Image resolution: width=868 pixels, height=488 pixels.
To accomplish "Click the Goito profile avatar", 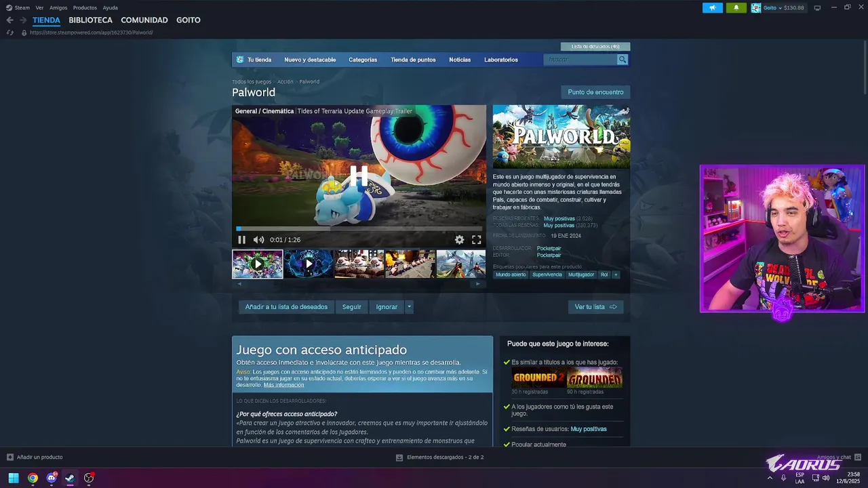I will 755,7.
